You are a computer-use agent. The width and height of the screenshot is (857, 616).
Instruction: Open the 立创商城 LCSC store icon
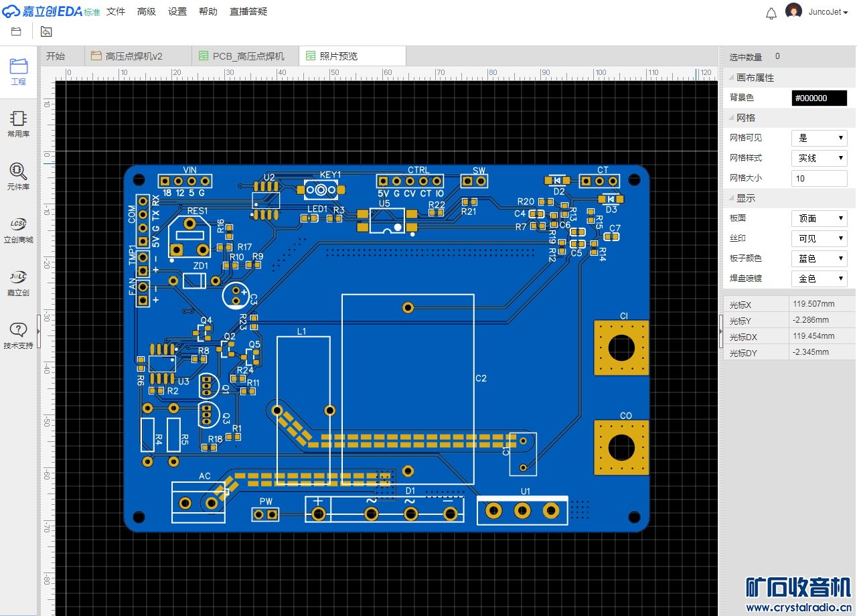(x=19, y=229)
